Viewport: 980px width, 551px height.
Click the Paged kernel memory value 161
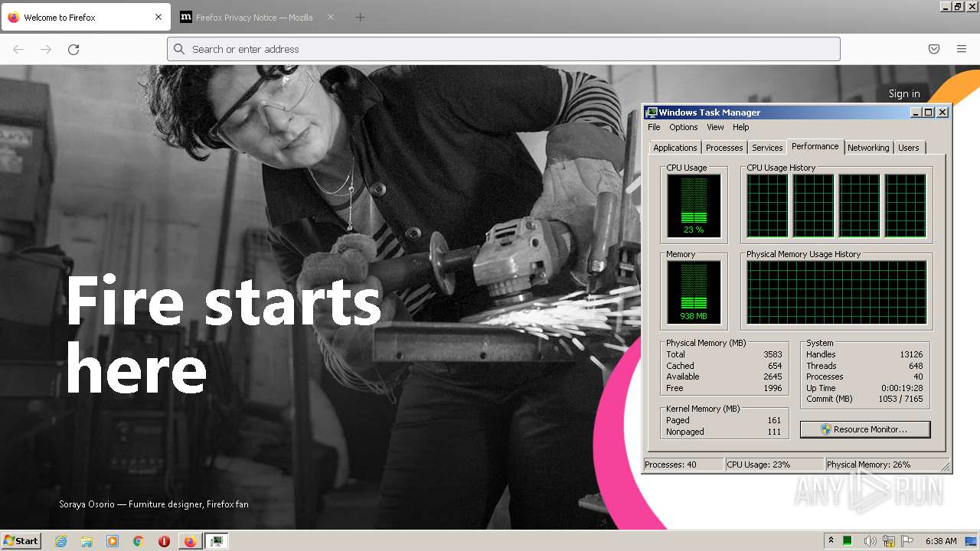(x=774, y=420)
